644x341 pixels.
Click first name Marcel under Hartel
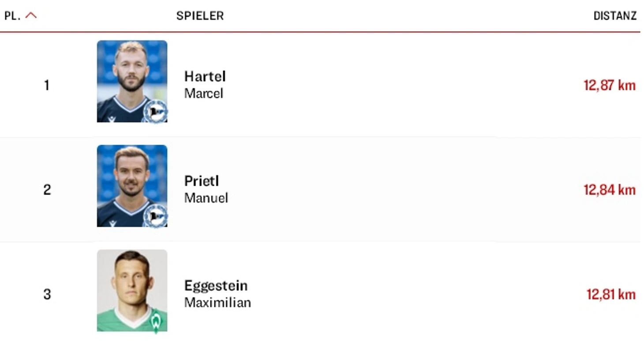(x=204, y=94)
